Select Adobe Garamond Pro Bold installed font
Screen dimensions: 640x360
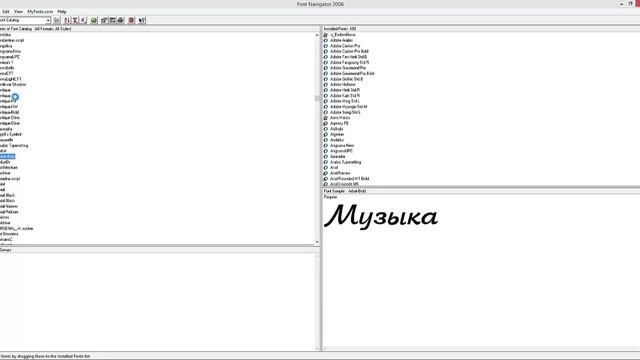click(x=352, y=73)
